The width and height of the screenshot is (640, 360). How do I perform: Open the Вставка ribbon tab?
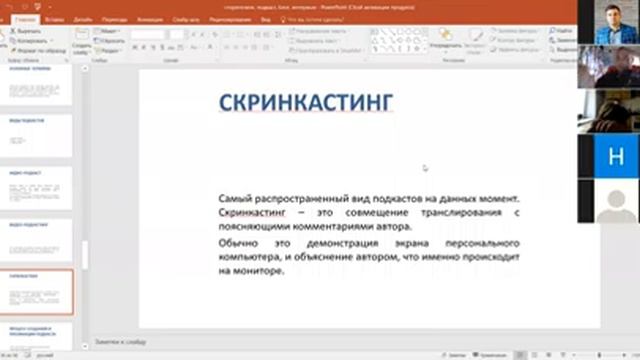[54, 20]
